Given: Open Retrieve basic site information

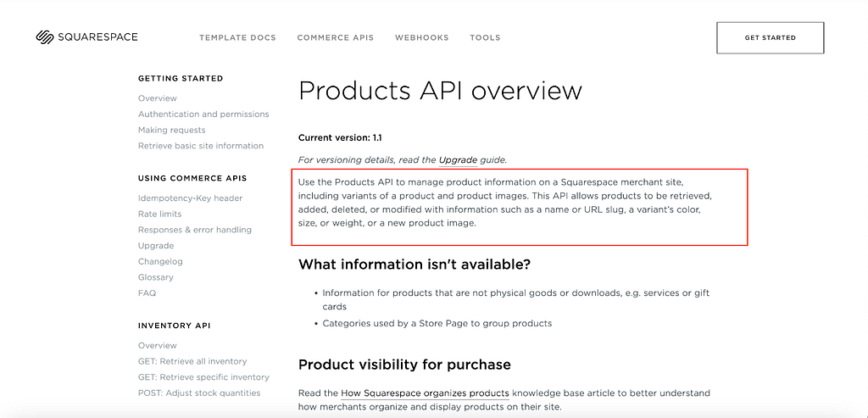Looking at the screenshot, I should point(201,146).
